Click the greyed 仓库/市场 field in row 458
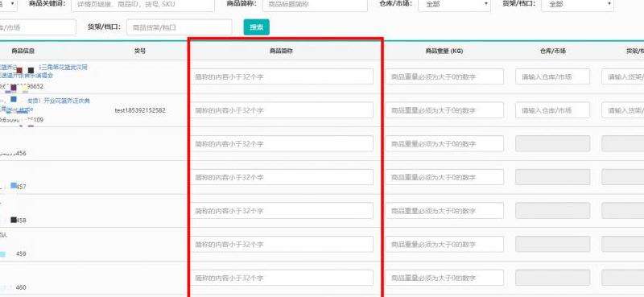 553,211
